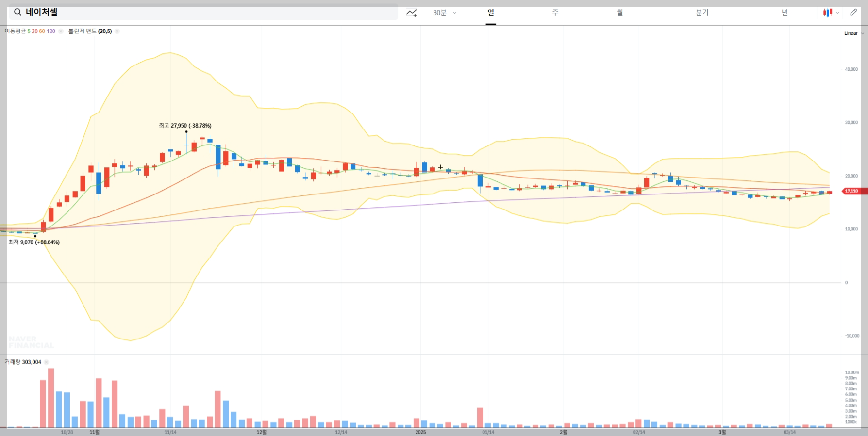The height and width of the screenshot is (436, 868).
Task: Click the 최고 27,950 high label
Action: tap(185, 125)
